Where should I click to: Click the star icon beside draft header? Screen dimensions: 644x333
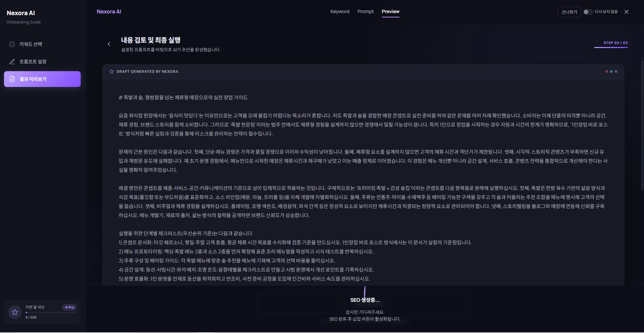(x=112, y=72)
